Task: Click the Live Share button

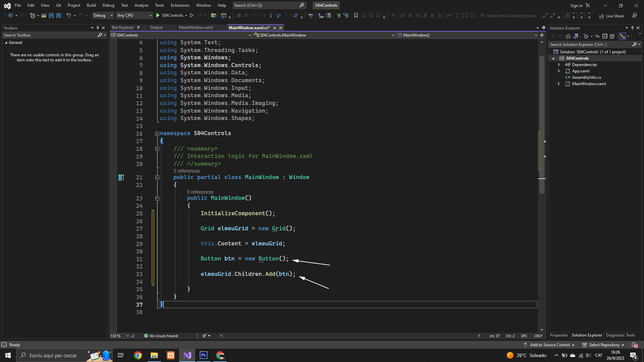Action: tap(612, 16)
